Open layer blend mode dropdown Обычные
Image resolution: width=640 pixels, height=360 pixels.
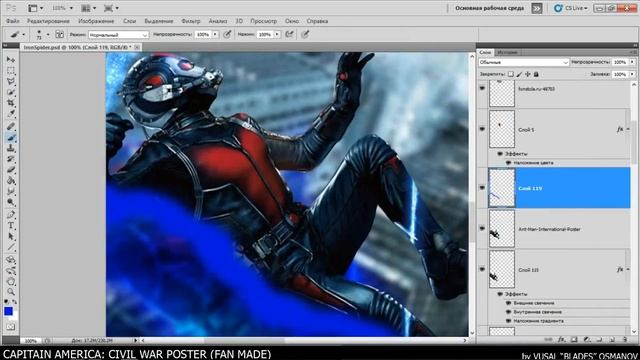tap(523, 62)
